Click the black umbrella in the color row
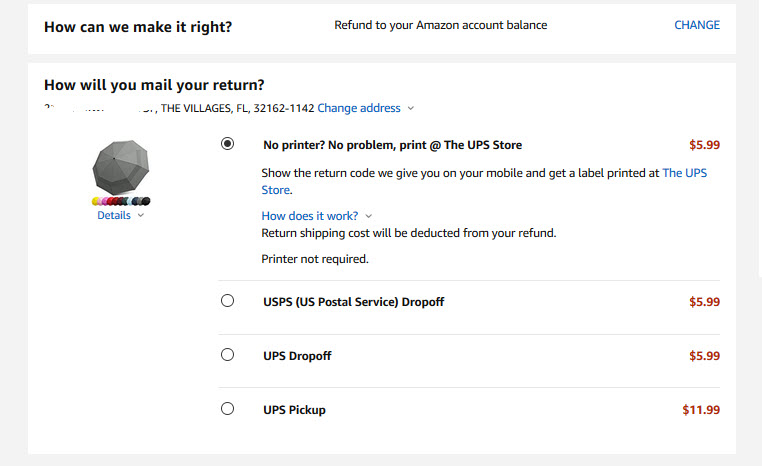This screenshot has height=466, width=762. [146, 201]
